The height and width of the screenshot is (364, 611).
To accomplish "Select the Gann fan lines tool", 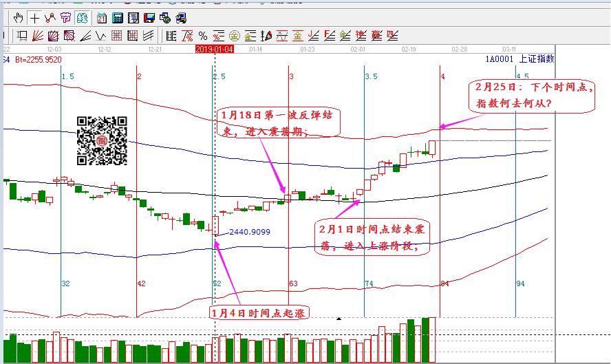I will pyautogui.click(x=38, y=35).
